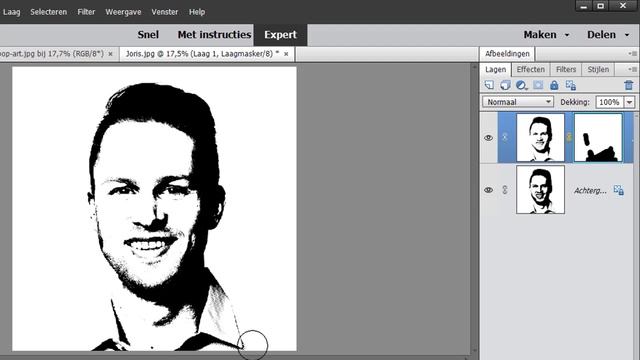Image resolution: width=640 pixels, height=360 pixels.
Task: Click the Dekking 100% input field
Action: tap(610, 102)
